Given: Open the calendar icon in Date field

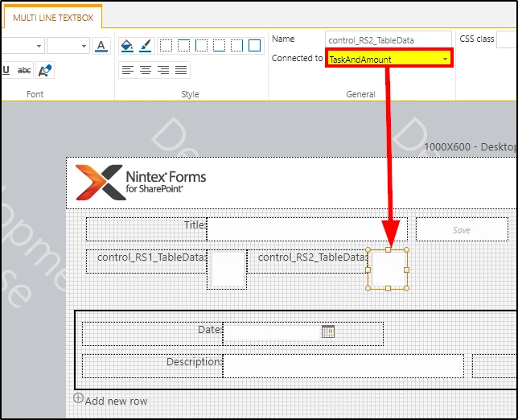Looking at the screenshot, I should pos(328,331).
